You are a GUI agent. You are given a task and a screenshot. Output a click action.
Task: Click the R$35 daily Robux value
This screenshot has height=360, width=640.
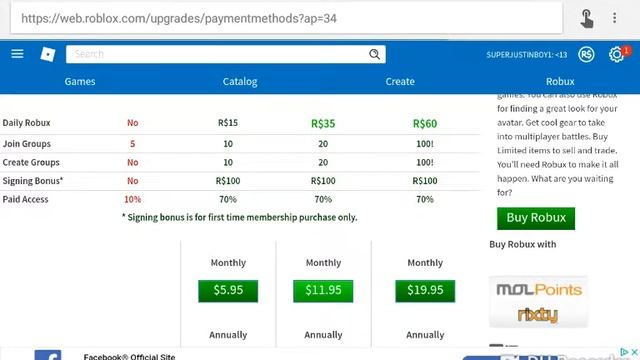(x=323, y=123)
